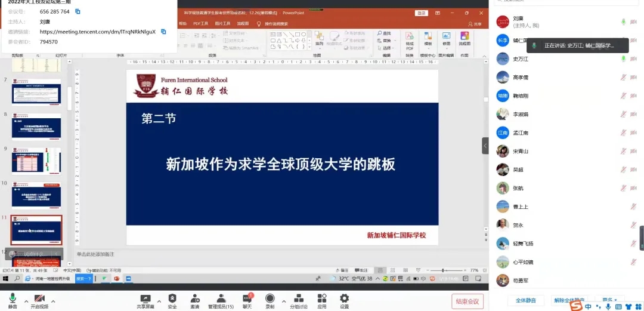
Task: Open 分组讨论 breakout rooms
Action: pos(299,301)
